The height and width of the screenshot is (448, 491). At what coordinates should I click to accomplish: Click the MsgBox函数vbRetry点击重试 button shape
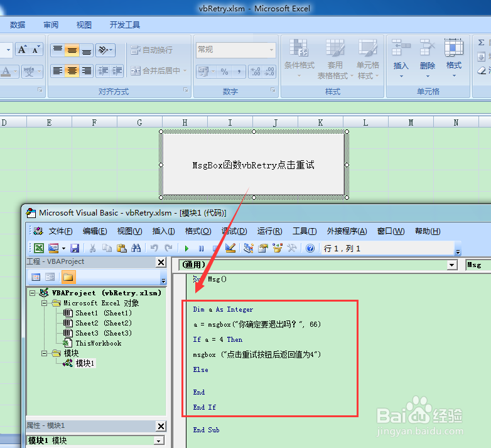(254, 165)
